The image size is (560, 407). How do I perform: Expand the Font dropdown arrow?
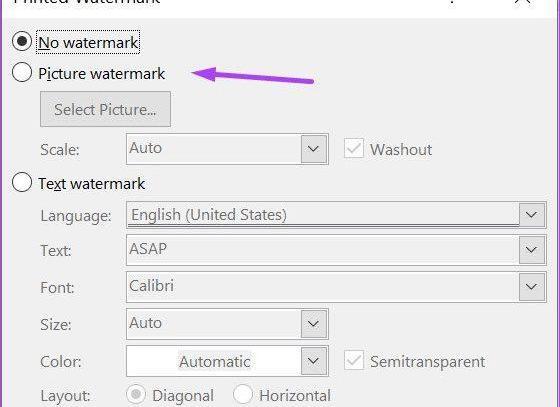click(531, 287)
